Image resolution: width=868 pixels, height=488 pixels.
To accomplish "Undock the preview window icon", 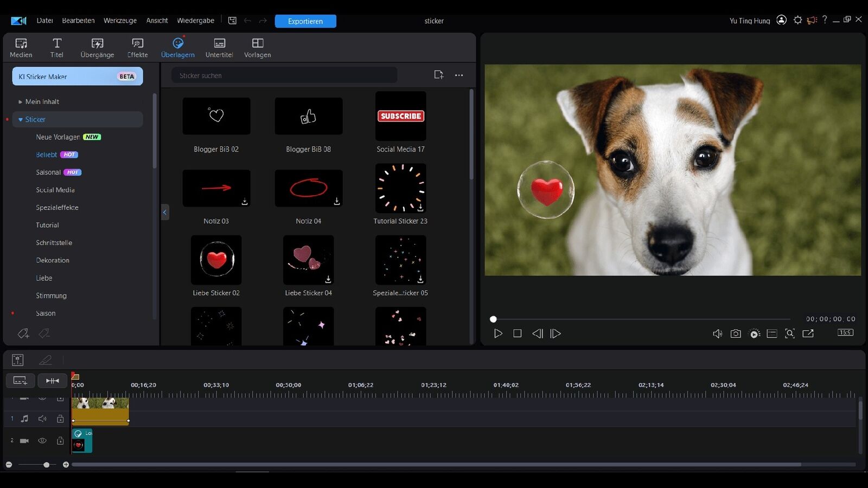I will [808, 333].
